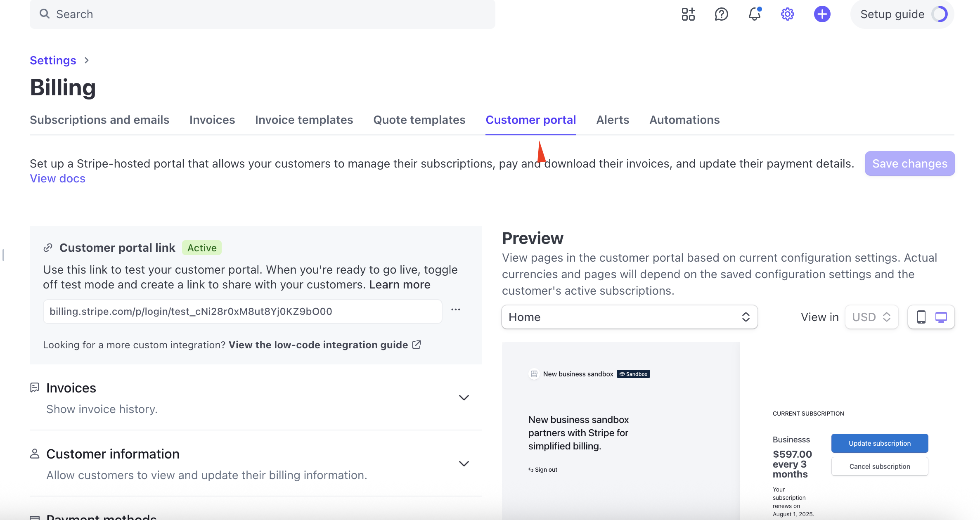980x520 pixels.
Task: Click the link icon beside Customer portal link
Action: 48,248
